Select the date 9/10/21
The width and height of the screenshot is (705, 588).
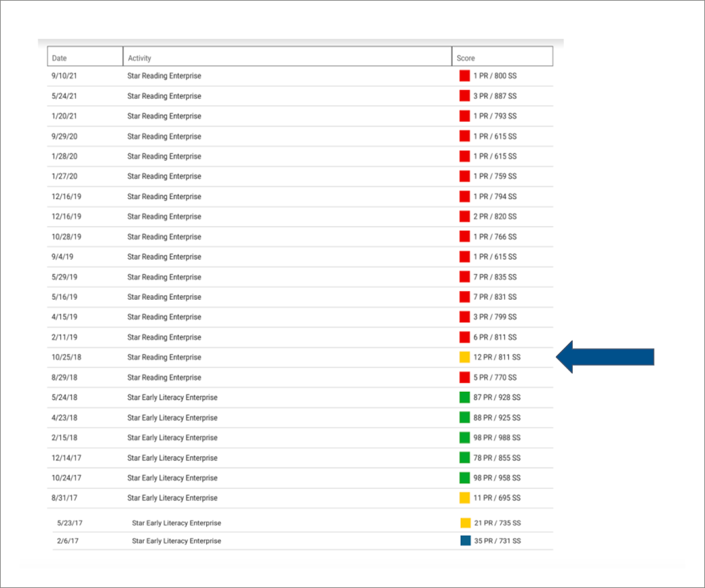[64, 75]
